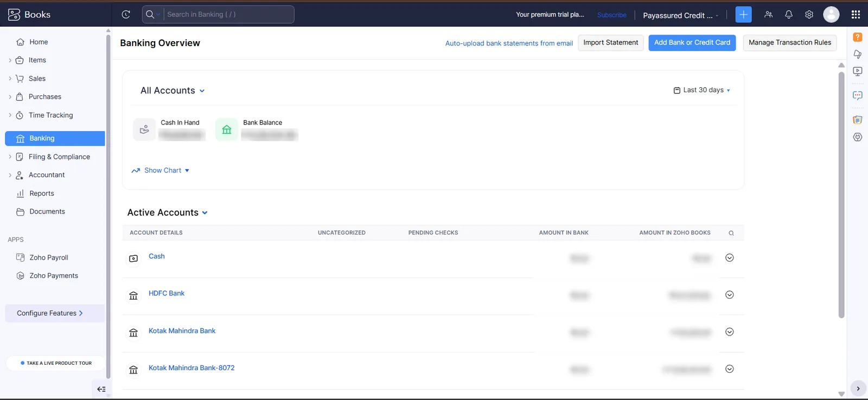Open the All Accounts dropdown
868x400 pixels.
pos(173,91)
